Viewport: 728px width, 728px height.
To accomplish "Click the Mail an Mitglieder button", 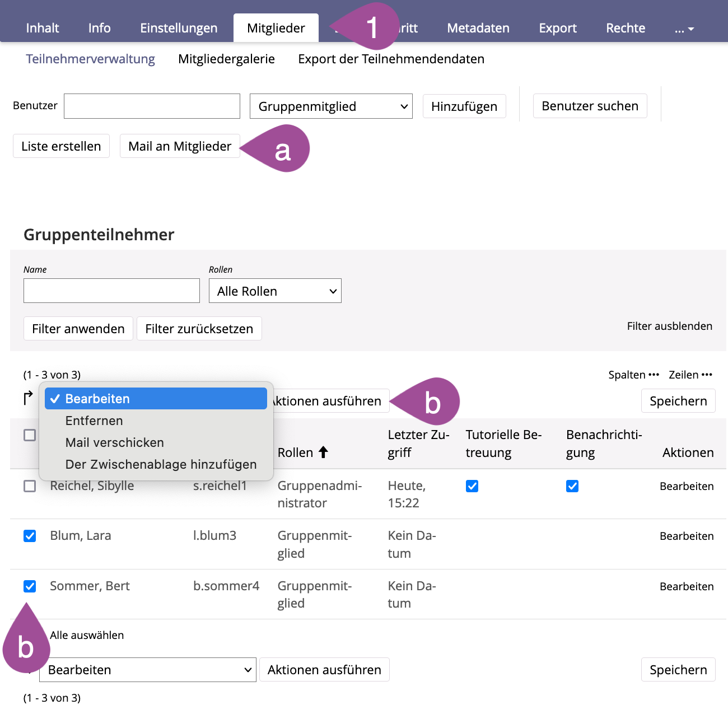I will (x=180, y=146).
